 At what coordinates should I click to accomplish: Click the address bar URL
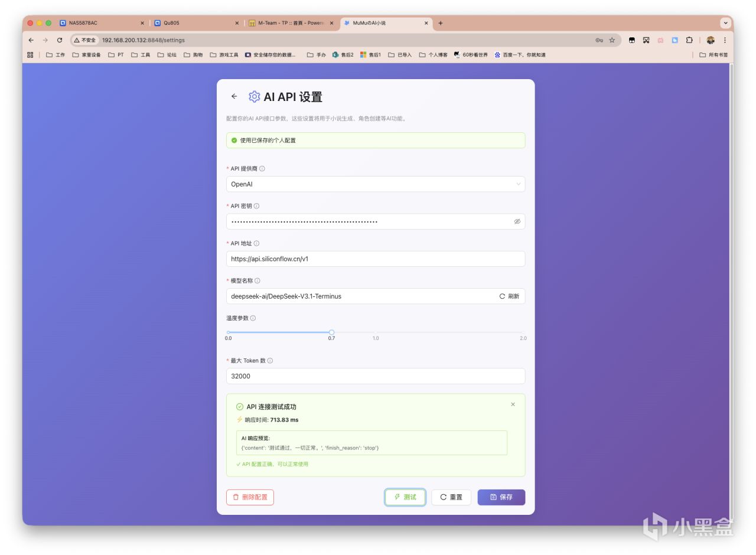[x=144, y=40]
